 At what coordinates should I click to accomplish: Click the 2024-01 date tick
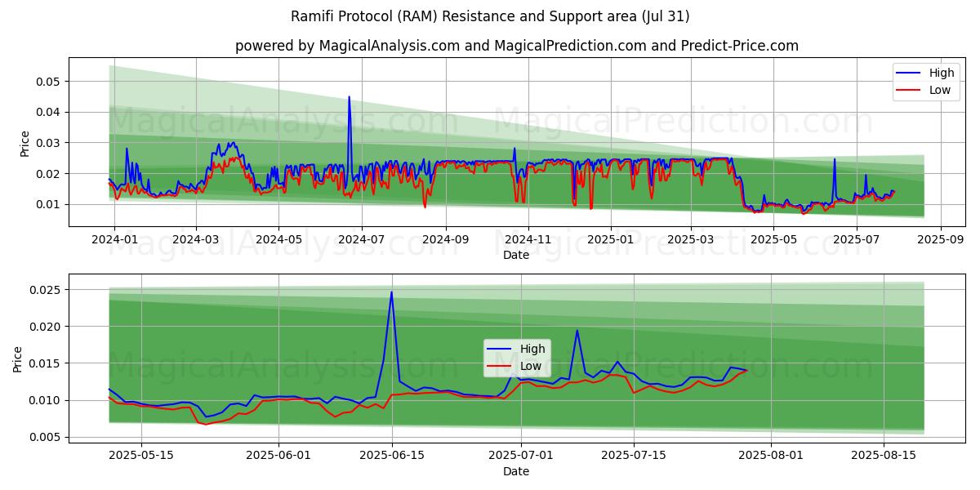(x=114, y=239)
